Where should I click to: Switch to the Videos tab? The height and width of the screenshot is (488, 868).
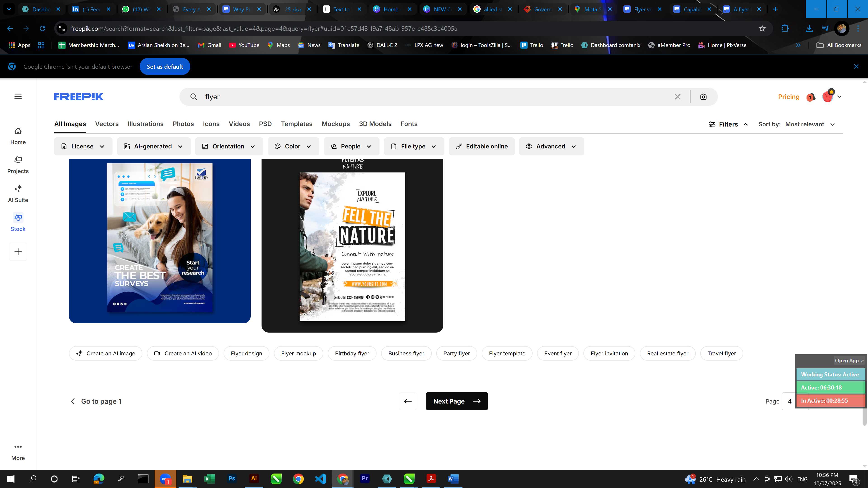(x=239, y=124)
